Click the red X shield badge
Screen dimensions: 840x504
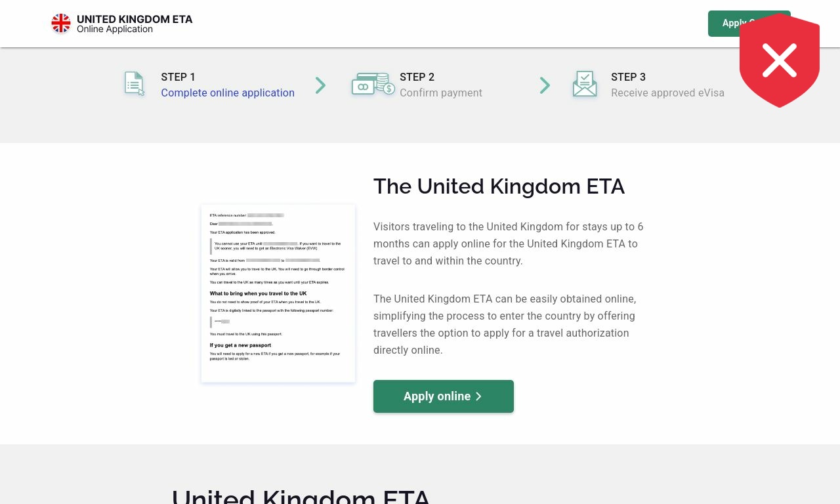780,60
